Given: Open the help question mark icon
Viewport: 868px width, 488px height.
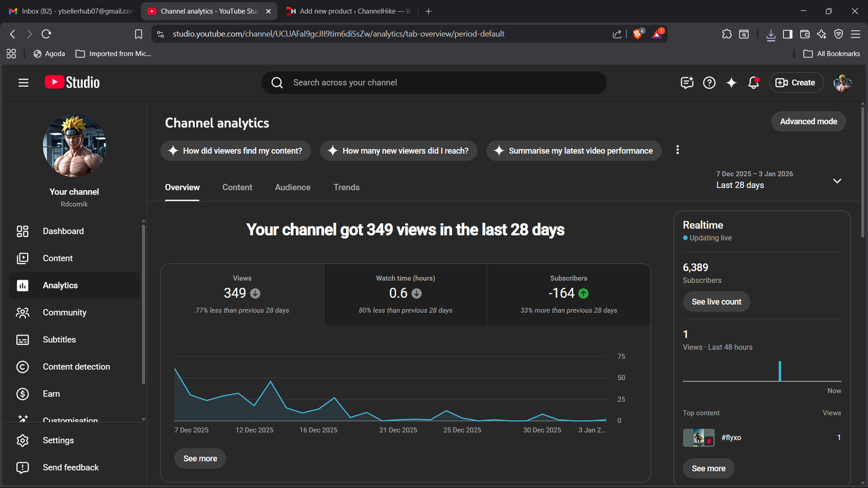Looking at the screenshot, I should 709,82.
